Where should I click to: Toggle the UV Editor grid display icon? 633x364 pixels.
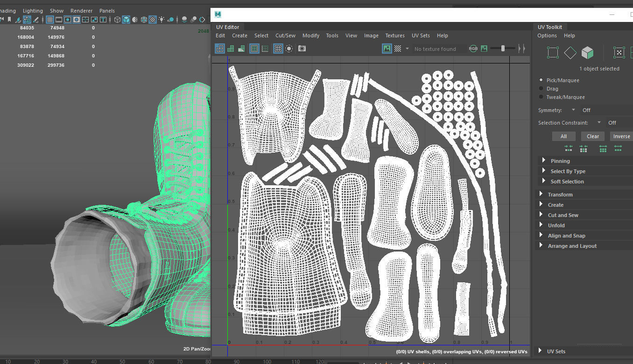pyautogui.click(x=278, y=49)
